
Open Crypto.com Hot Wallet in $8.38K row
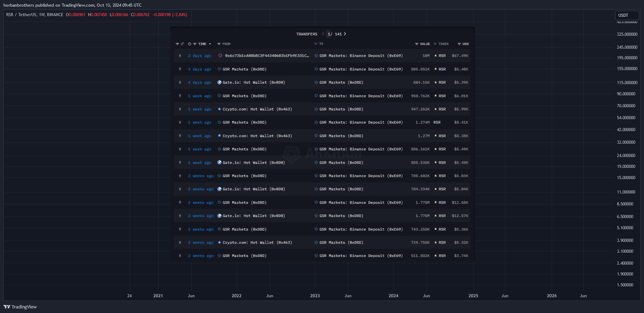(257, 136)
